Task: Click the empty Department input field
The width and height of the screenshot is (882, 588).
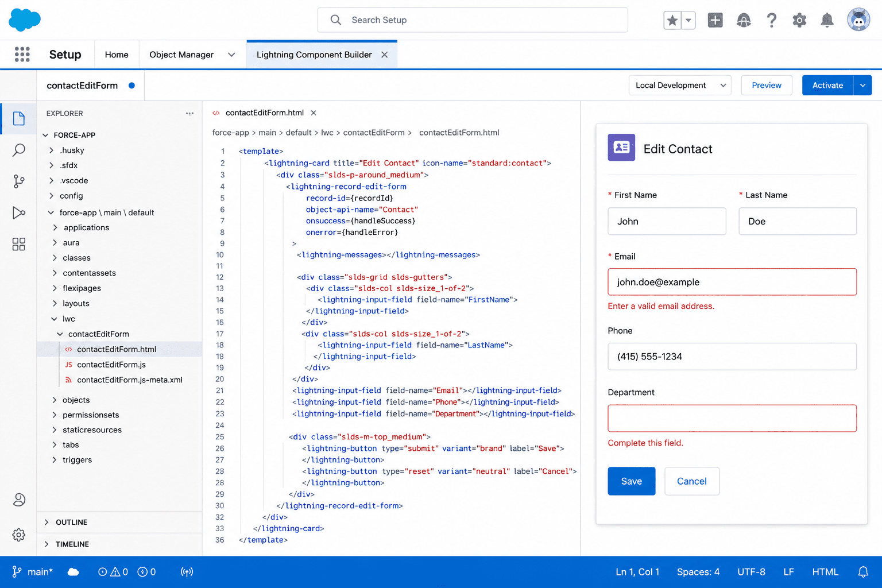Action: tap(732, 418)
